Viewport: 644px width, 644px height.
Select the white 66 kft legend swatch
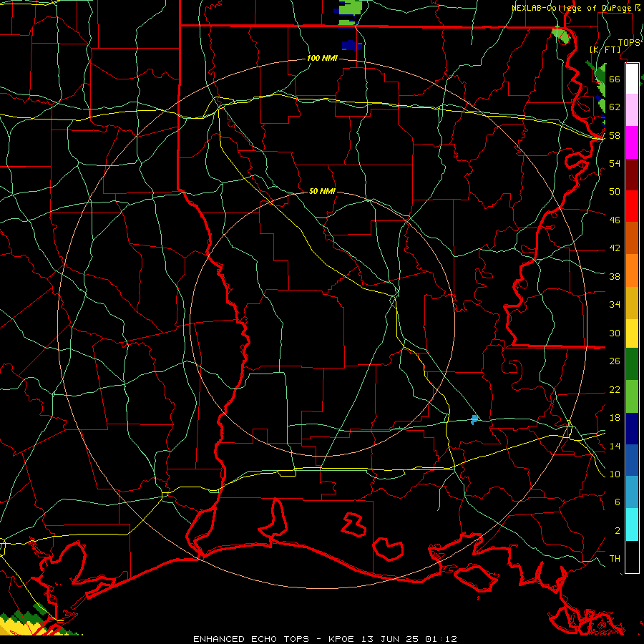632,79
